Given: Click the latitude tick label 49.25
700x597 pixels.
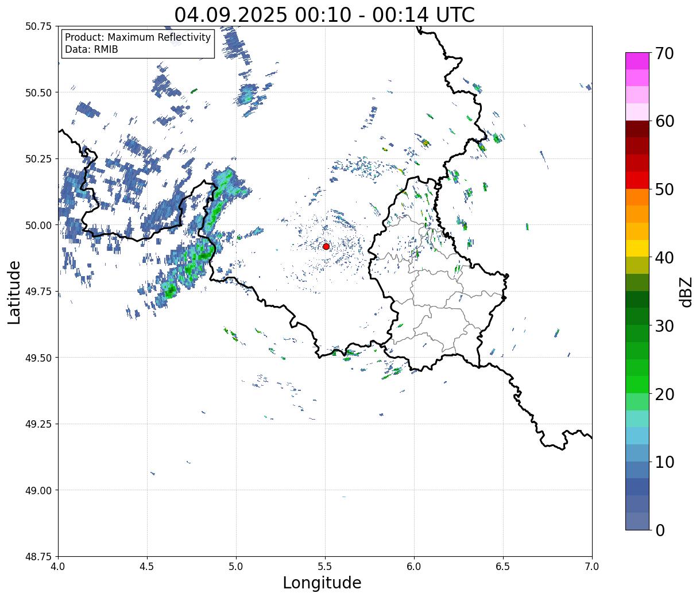Looking at the screenshot, I should [x=38, y=424].
